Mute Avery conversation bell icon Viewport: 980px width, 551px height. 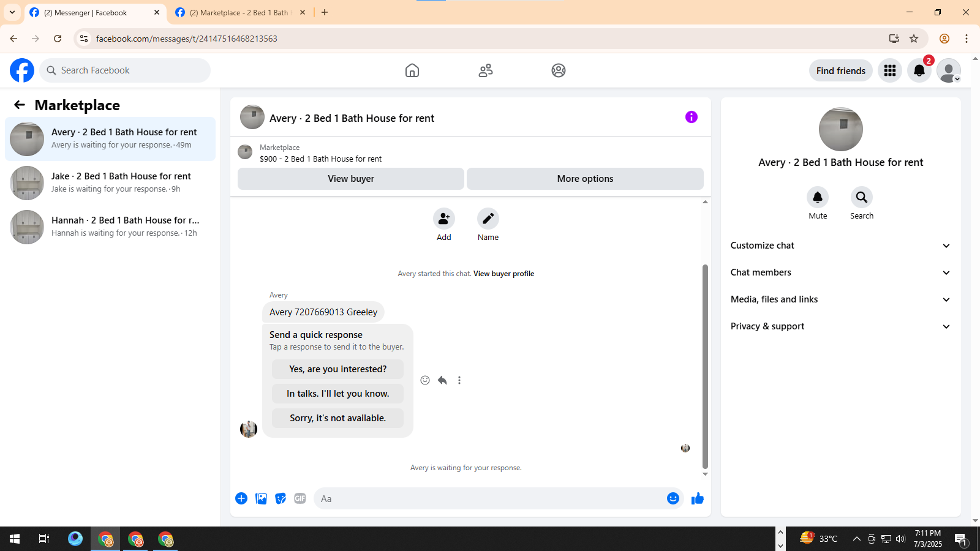(818, 197)
